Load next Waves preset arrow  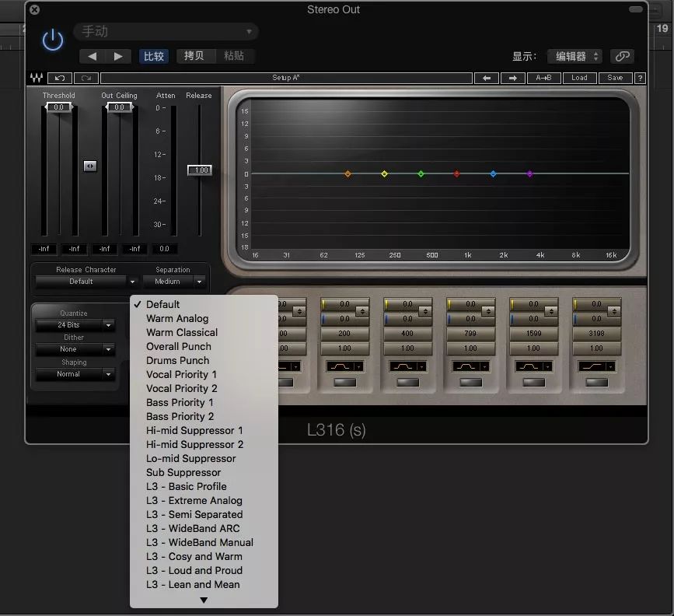513,78
